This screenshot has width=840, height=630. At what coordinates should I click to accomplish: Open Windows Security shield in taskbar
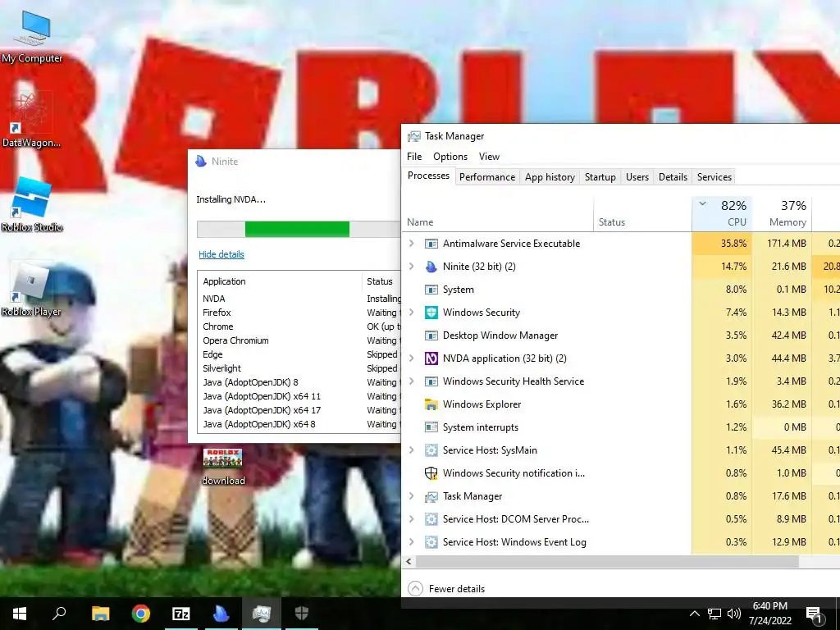302,614
